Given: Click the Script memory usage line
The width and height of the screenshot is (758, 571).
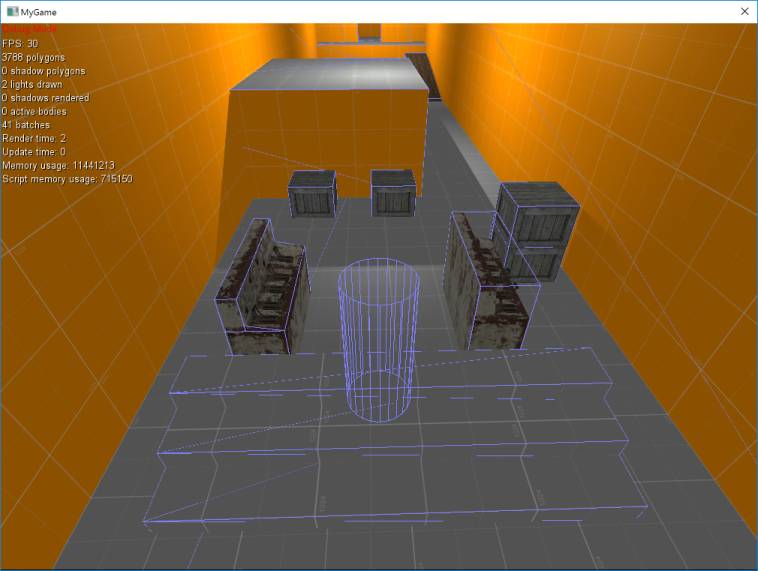Looking at the screenshot, I should point(67,179).
